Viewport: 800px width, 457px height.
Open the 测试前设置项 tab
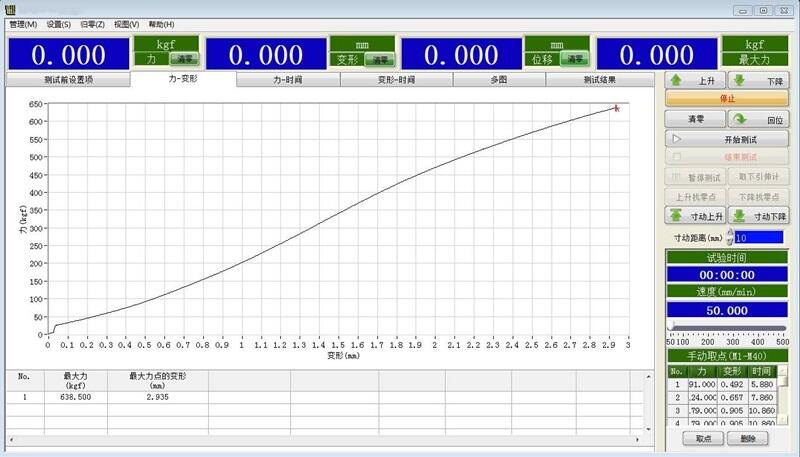click(x=68, y=79)
